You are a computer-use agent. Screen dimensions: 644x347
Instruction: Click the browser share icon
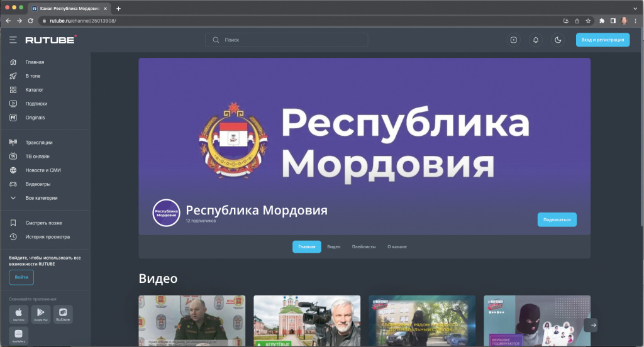(x=577, y=21)
